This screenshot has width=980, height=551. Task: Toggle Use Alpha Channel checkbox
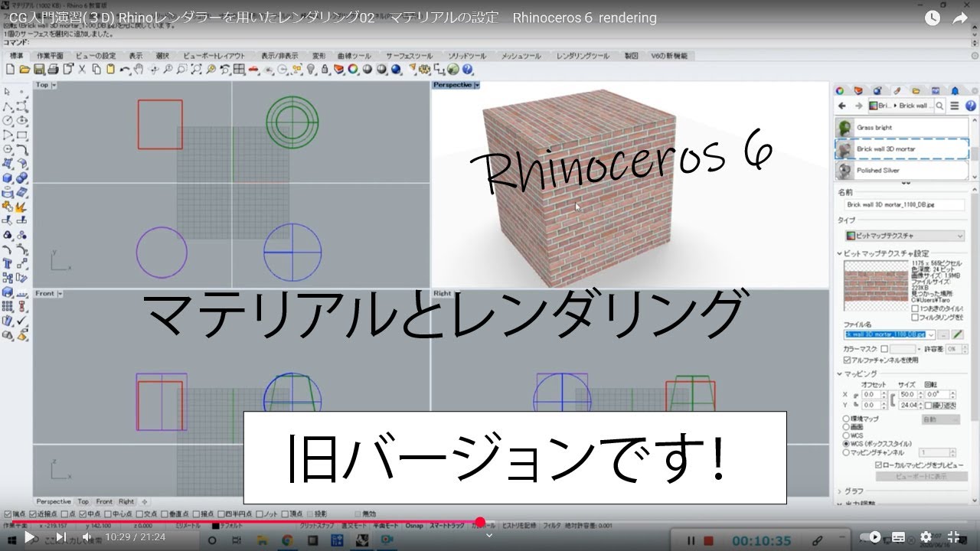847,360
